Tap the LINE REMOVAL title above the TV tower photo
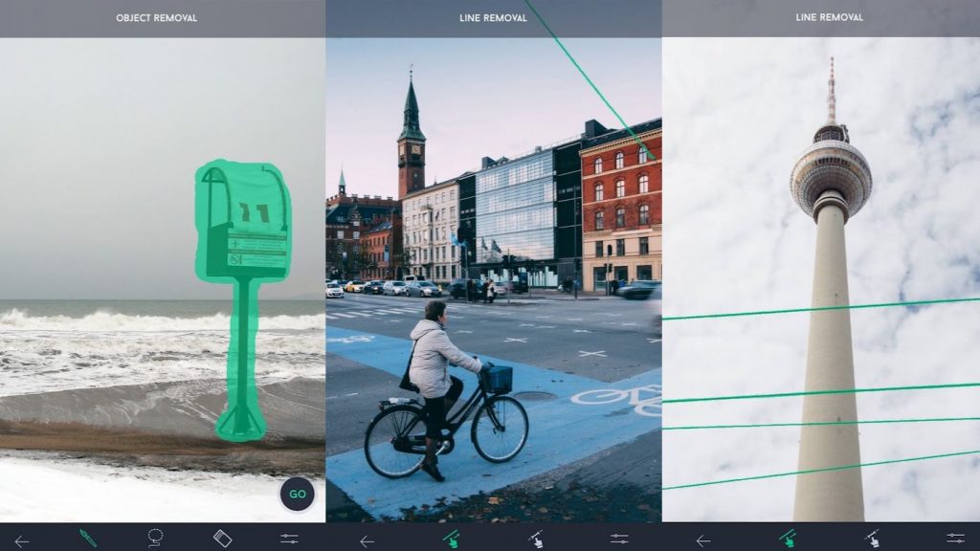980x551 pixels. pyautogui.click(x=830, y=17)
